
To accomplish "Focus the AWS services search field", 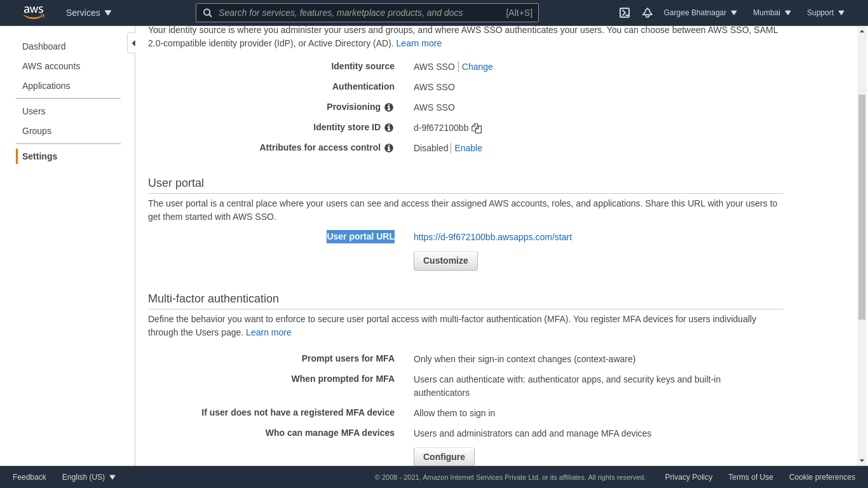I will point(359,13).
